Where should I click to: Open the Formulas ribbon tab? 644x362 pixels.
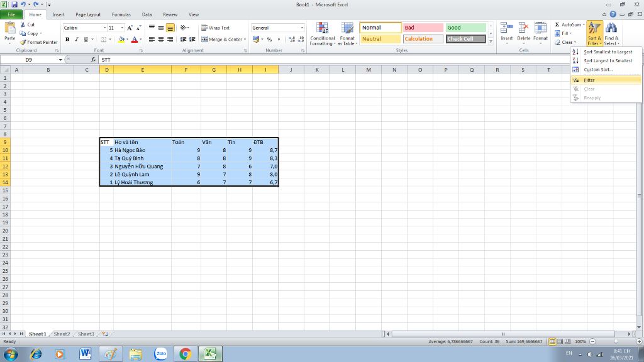[121, 14]
